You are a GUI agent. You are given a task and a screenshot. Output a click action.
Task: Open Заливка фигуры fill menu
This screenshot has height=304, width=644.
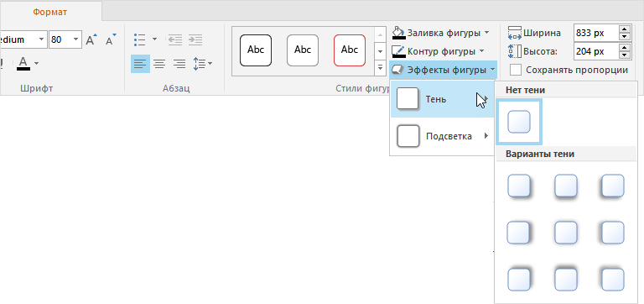click(441, 33)
